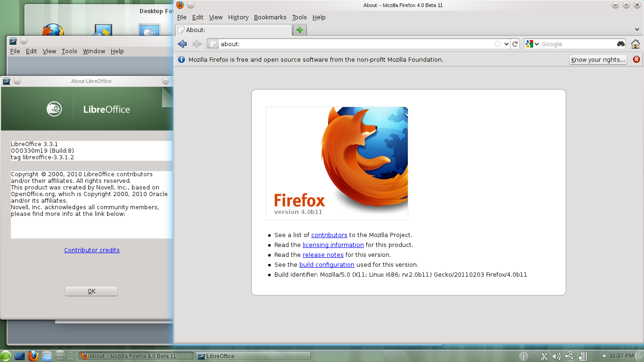
Task: Click the Build identifier line
Action: pyautogui.click(x=401, y=274)
